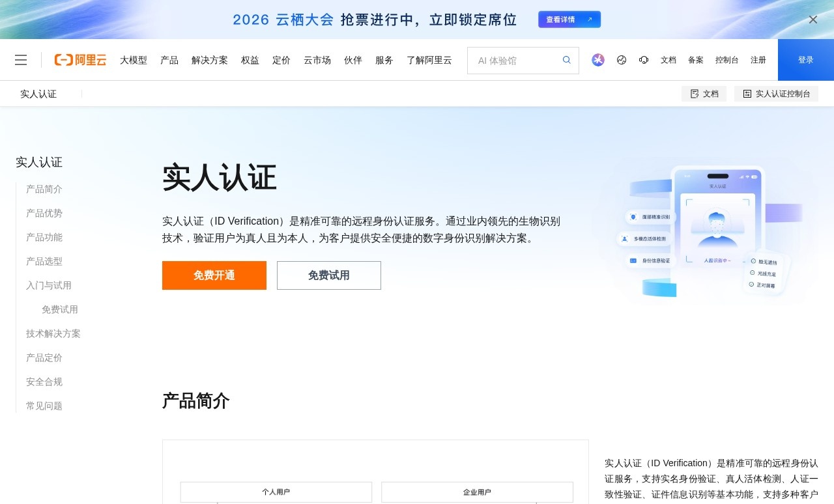This screenshot has width=834, height=504.
Task: Click 查看详情 on the banner
Action: [x=569, y=20]
